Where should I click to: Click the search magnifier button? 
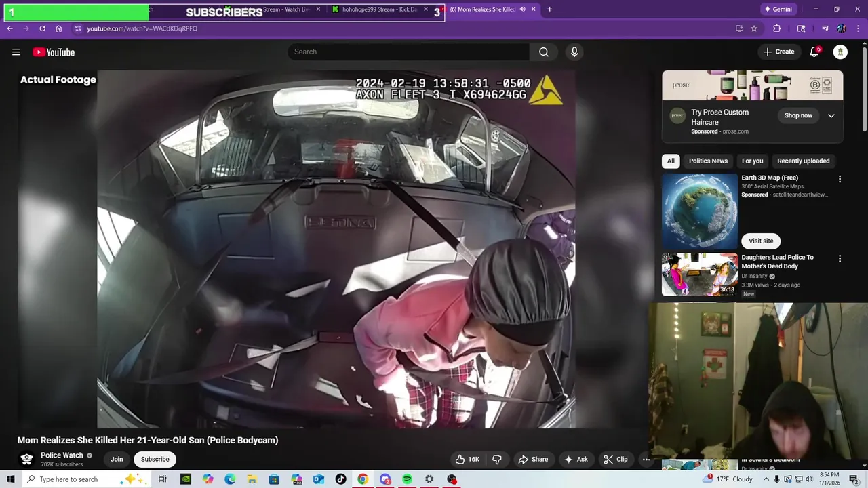pyautogui.click(x=544, y=52)
